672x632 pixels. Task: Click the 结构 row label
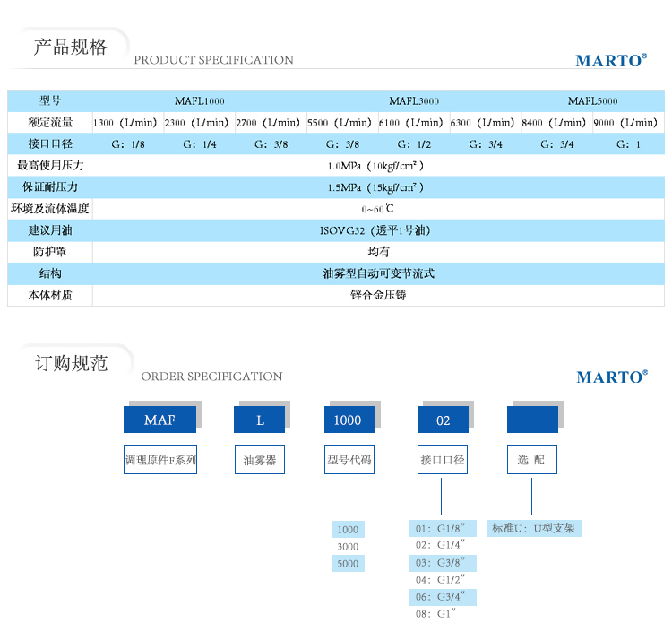(50, 273)
